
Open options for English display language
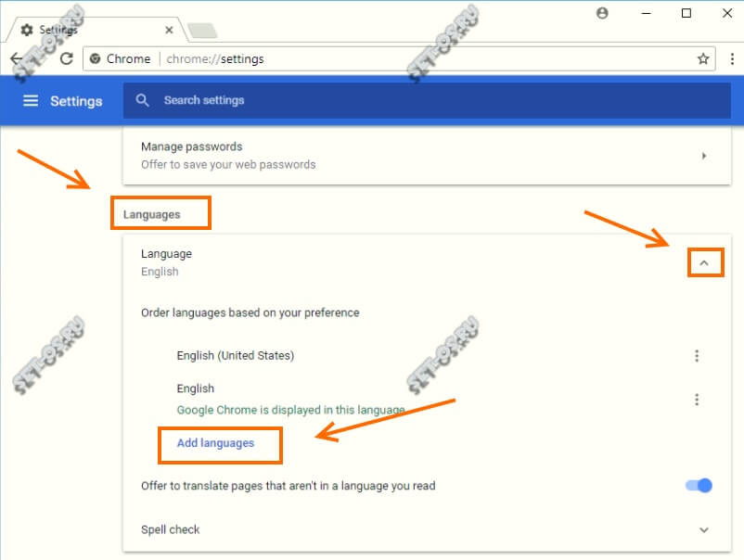coord(697,400)
